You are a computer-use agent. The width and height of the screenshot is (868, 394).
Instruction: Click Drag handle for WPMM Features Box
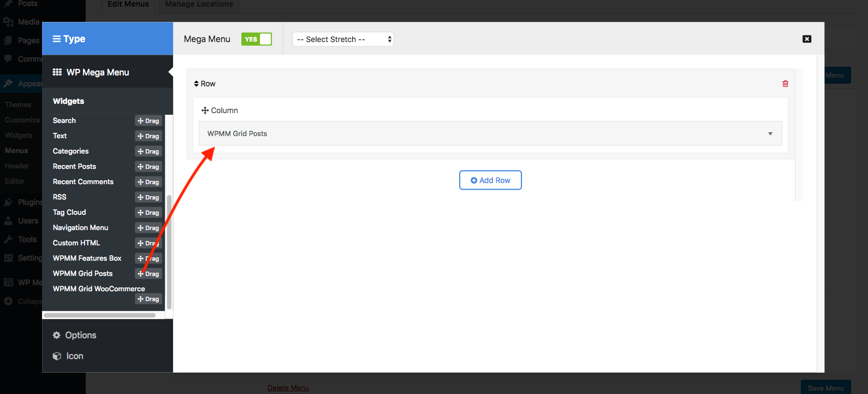tap(148, 258)
